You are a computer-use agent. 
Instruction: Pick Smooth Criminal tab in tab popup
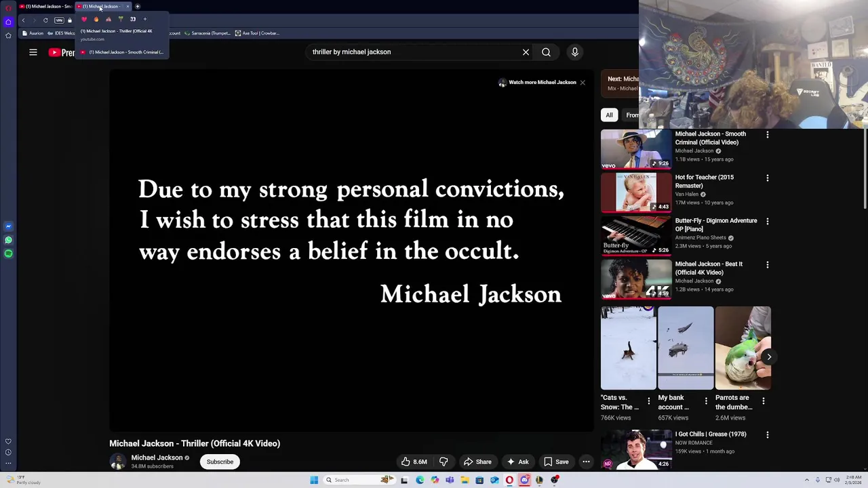(x=122, y=52)
